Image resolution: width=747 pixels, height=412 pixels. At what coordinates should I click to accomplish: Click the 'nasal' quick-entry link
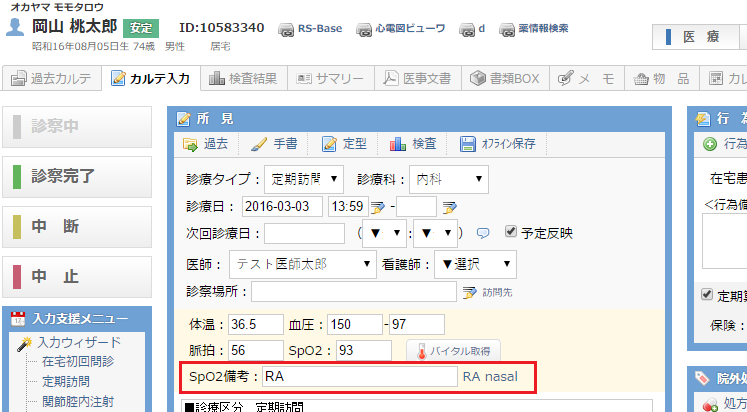[501, 377]
